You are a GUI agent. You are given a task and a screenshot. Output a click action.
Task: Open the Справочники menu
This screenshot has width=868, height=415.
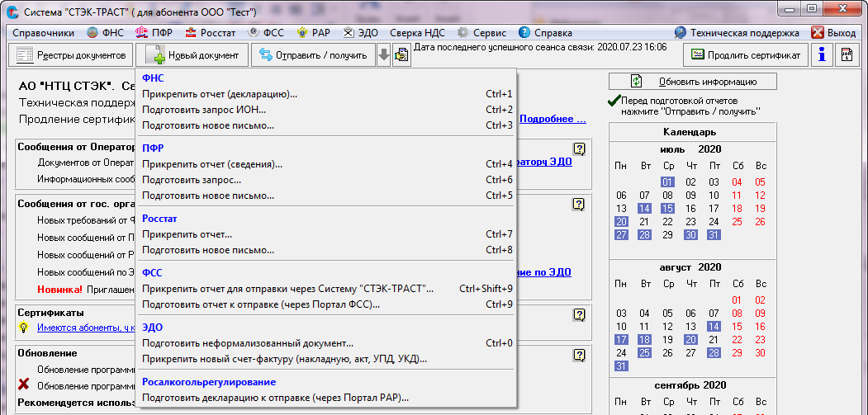pos(43,33)
